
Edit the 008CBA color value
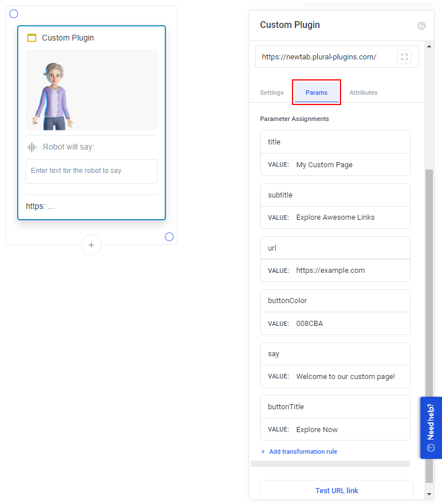point(335,324)
